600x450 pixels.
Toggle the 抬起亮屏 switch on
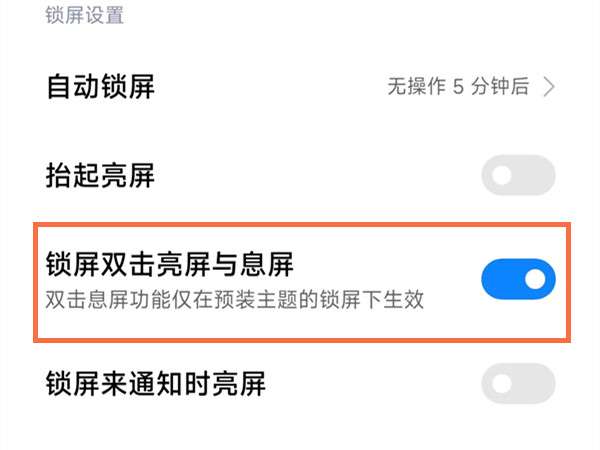tap(518, 176)
